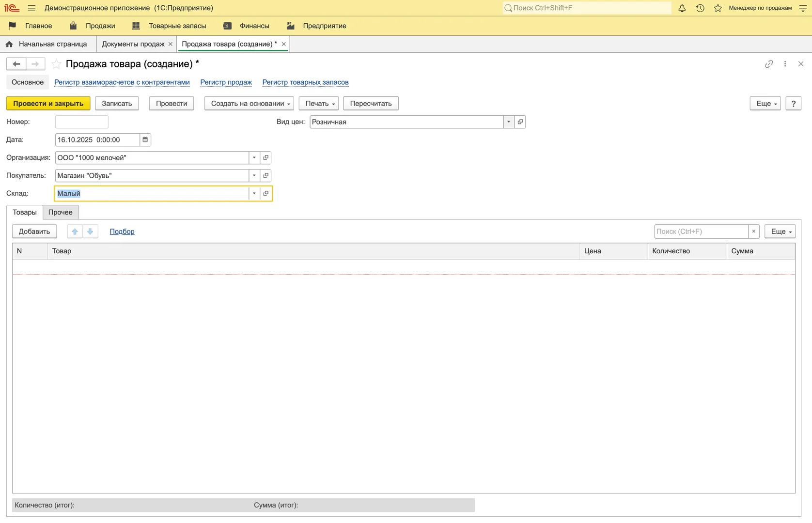The image size is (812, 523).
Task: Open Покупатель record with open icon
Action: (x=265, y=176)
